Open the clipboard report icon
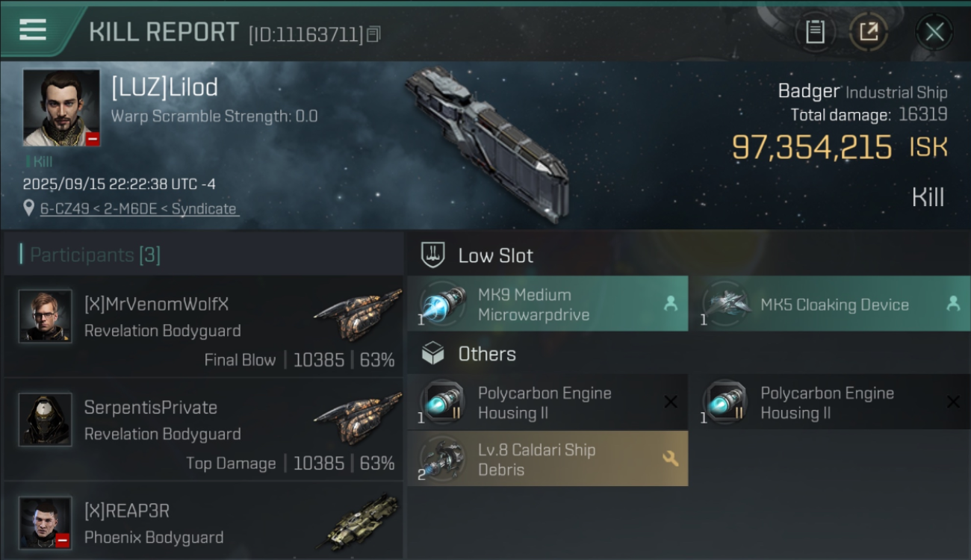This screenshot has height=560, width=971. (815, 32)
